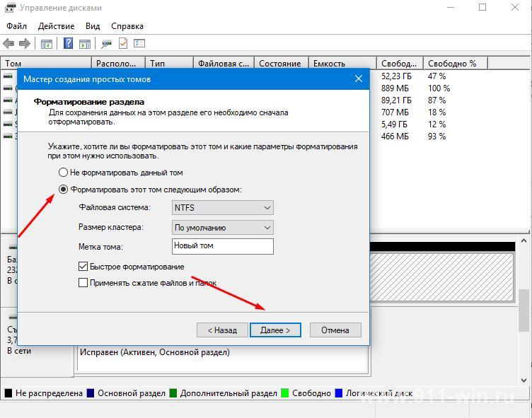Click the '100 %' free percent cell
This screenshot has width=532, height=418.
439,88
